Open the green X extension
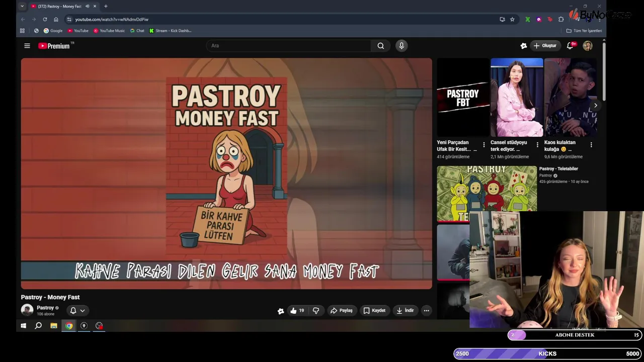This screenshot has height=362, width=644. (x=527, y=19)
